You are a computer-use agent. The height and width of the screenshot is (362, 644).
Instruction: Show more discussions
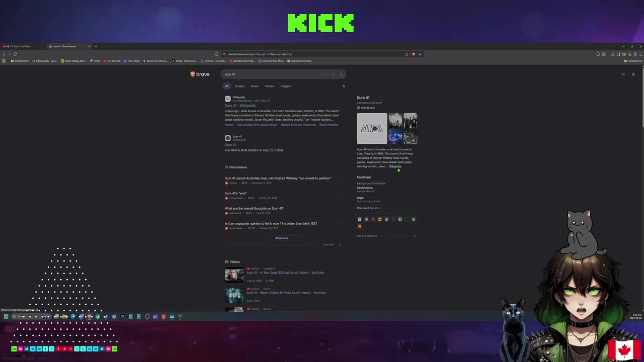[282, 238]
